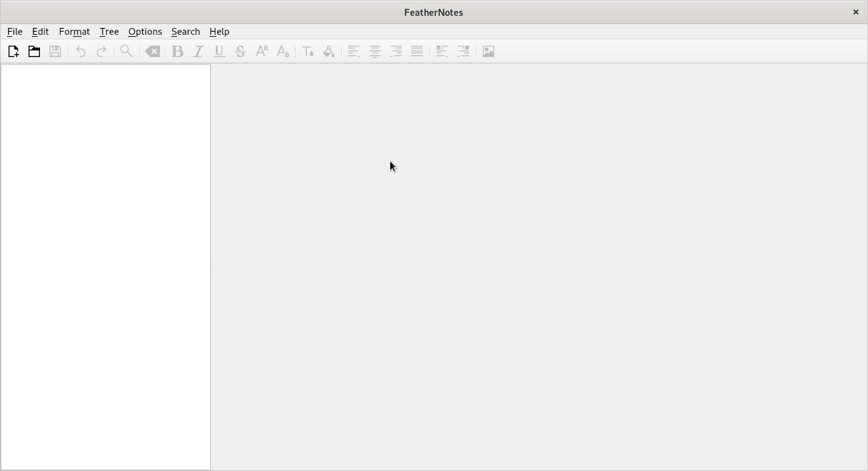
Task: Center-align the text
Action: point(375,51)
